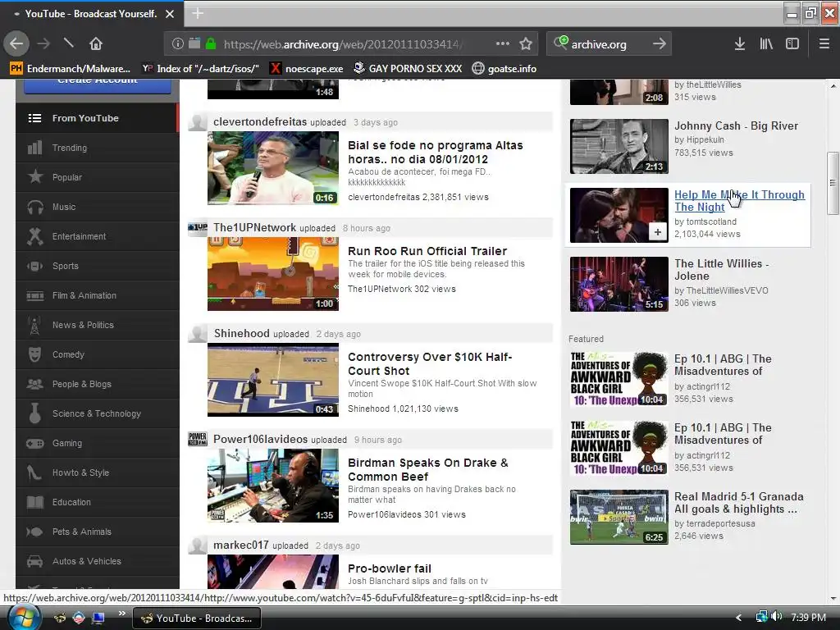Open The Little Willies Jolene thumbnail
This screenshot has width=840, height=630.
619,284
